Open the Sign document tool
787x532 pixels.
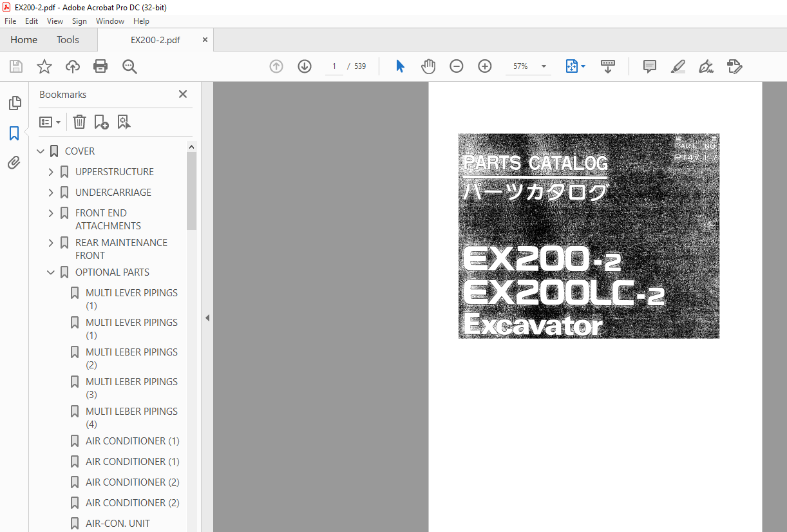pos(706,66)
